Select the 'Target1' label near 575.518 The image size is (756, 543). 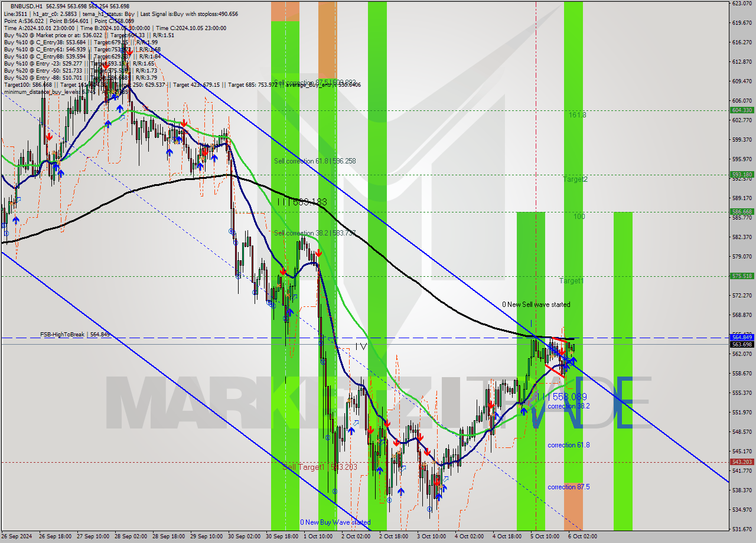572,281
